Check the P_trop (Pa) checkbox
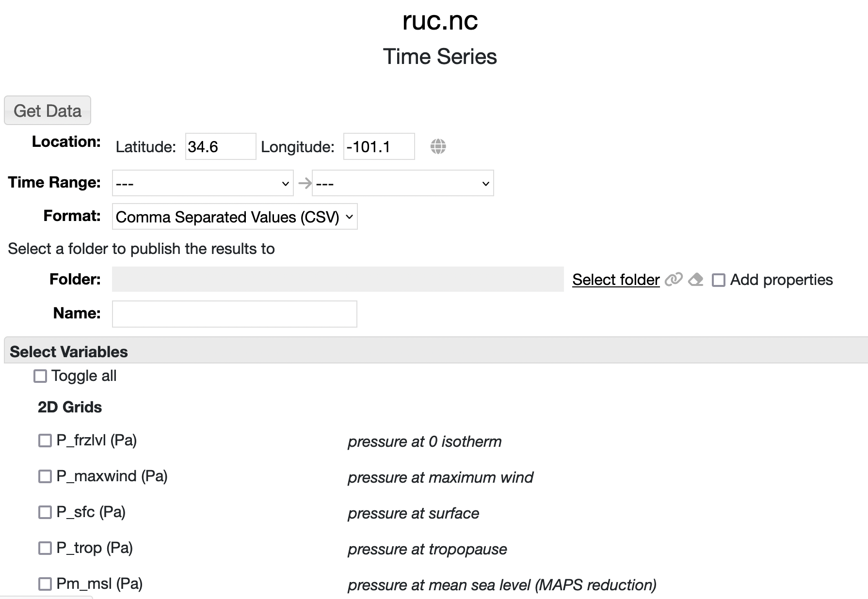Screen dimensions: 868x599 coord(45,548)
